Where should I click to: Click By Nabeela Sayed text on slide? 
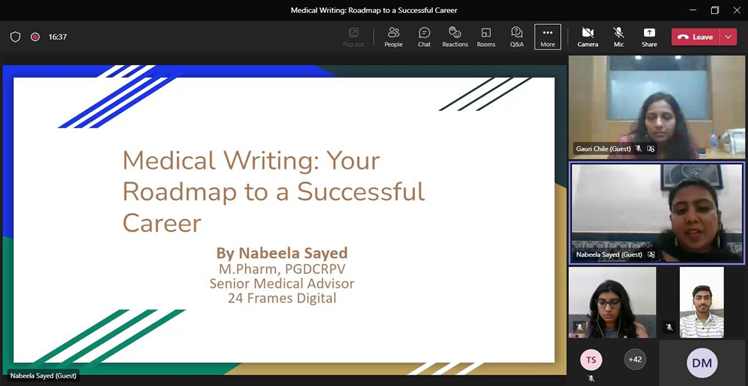pyautogui.click(x=282, y=253)
